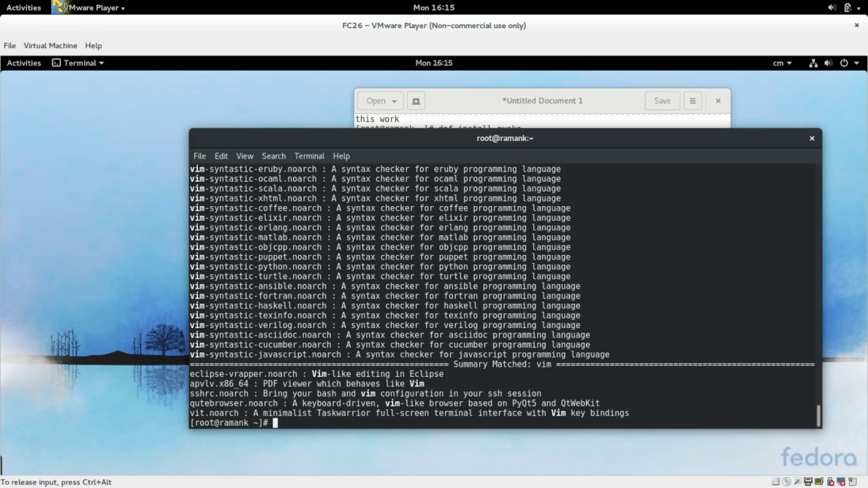The image size is (868, 488).
Task: Click the host volume speaker icon
Action: pos(832,7)
